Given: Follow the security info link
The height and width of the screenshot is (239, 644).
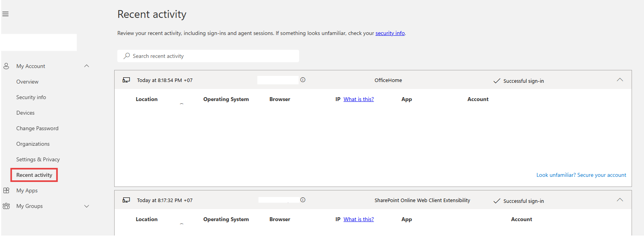Looking at the screenshot, I should (x=390, y=33).
